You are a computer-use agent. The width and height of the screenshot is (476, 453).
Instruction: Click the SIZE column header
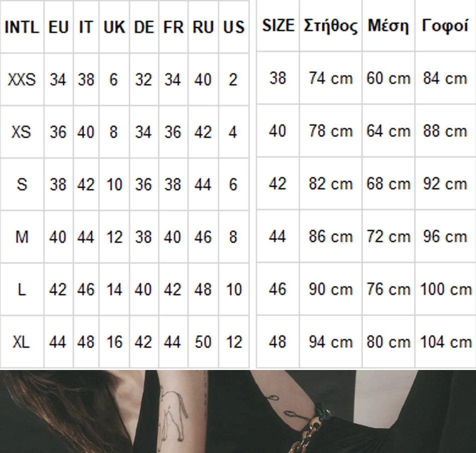(x=278, y=26)
